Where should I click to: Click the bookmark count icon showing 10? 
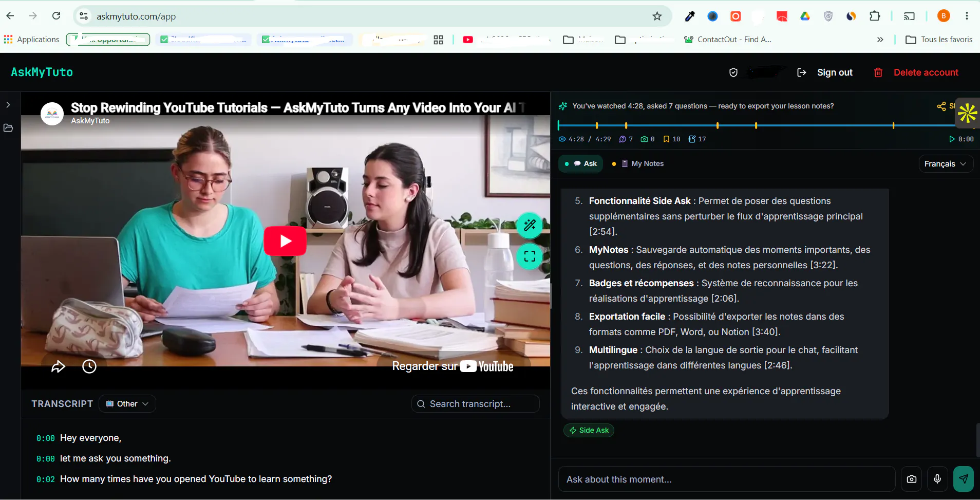point(666,139)
